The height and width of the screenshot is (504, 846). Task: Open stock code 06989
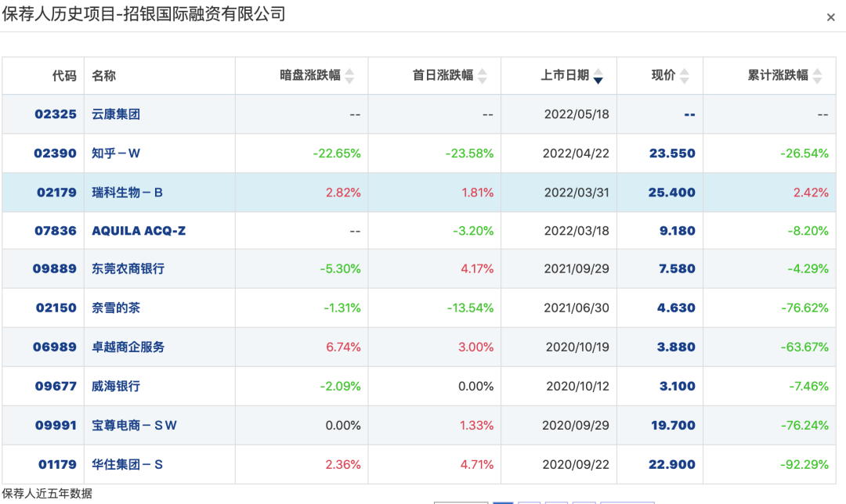click(x=55, y=347)
